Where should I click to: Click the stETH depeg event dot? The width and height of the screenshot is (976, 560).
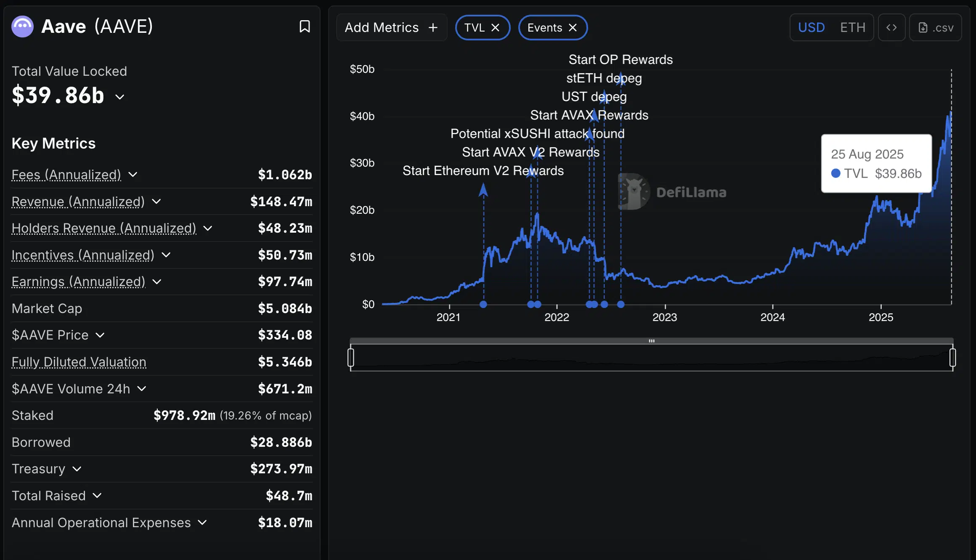pos(605,304)
